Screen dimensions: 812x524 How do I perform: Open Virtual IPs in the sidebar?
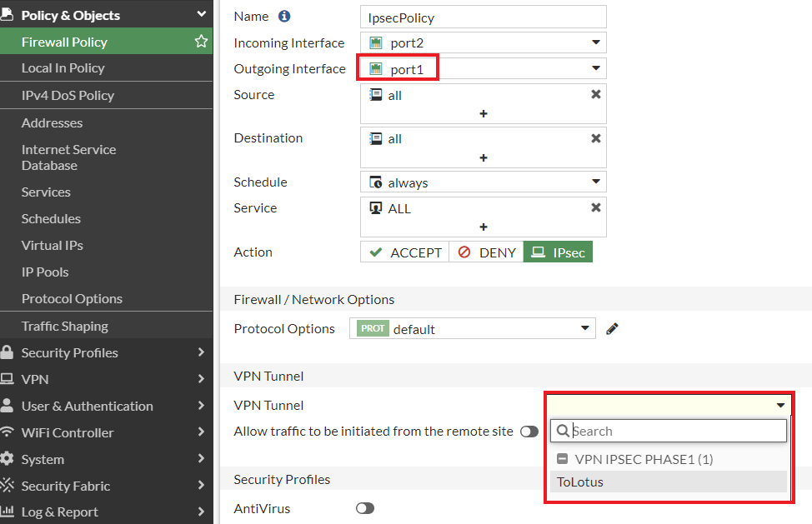tap(53, 245)
